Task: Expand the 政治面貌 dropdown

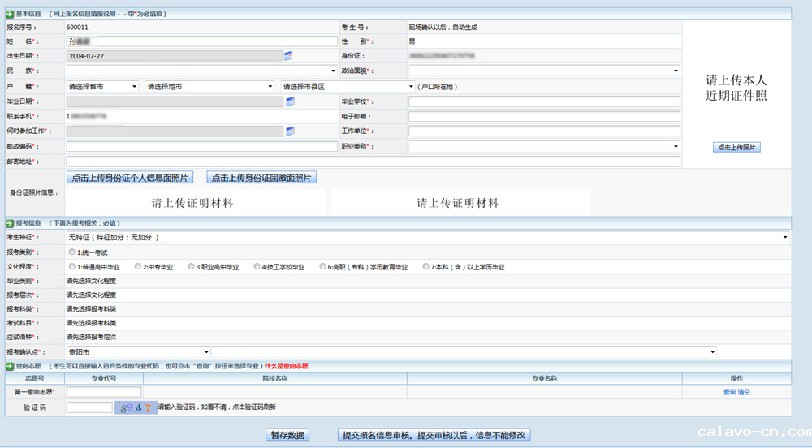Action: click(x=545, y=72)
